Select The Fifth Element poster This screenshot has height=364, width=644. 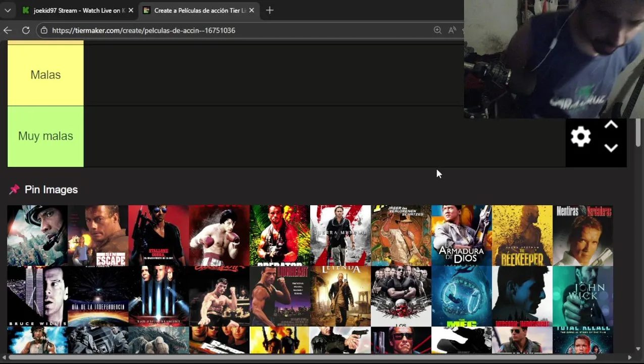(x=159, y=296)
